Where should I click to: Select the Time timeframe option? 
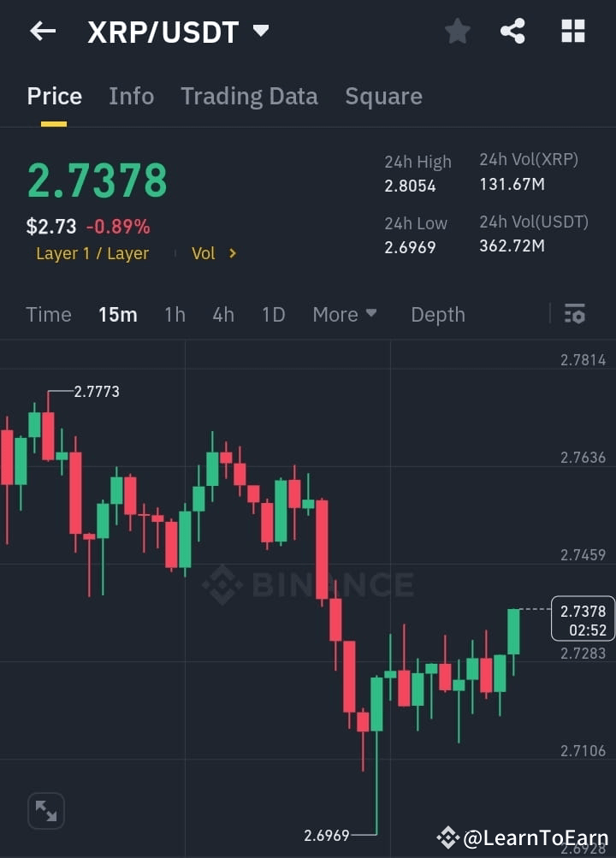click(48, 315)
